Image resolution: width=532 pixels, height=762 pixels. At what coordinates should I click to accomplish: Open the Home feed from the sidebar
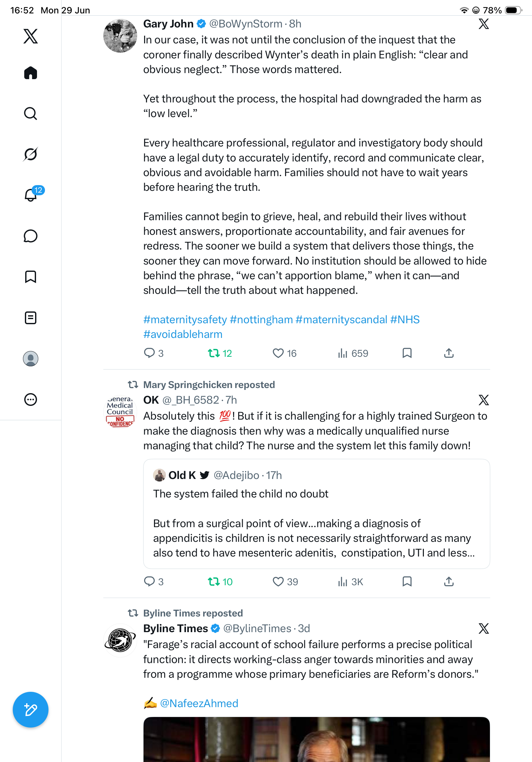(31, 73)
